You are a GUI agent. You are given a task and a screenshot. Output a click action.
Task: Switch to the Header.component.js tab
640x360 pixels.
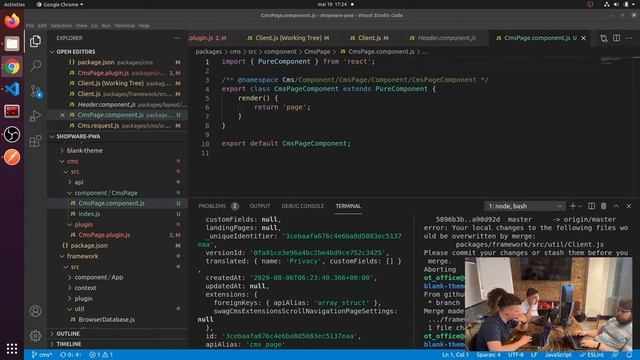442,38
